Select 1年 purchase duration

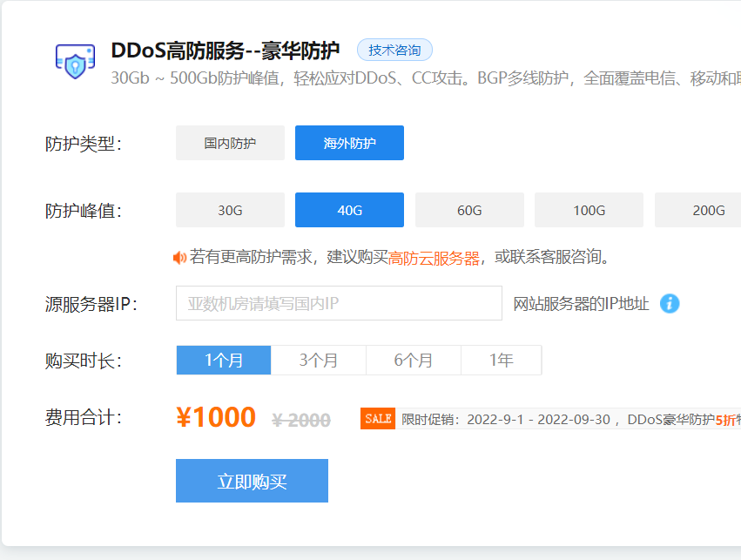click(502, 361)
